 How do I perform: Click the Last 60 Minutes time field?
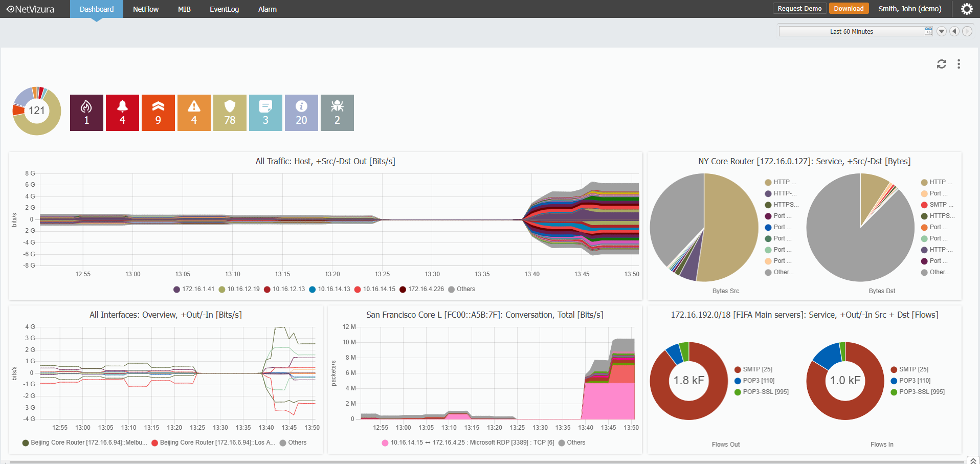(852, 31)
